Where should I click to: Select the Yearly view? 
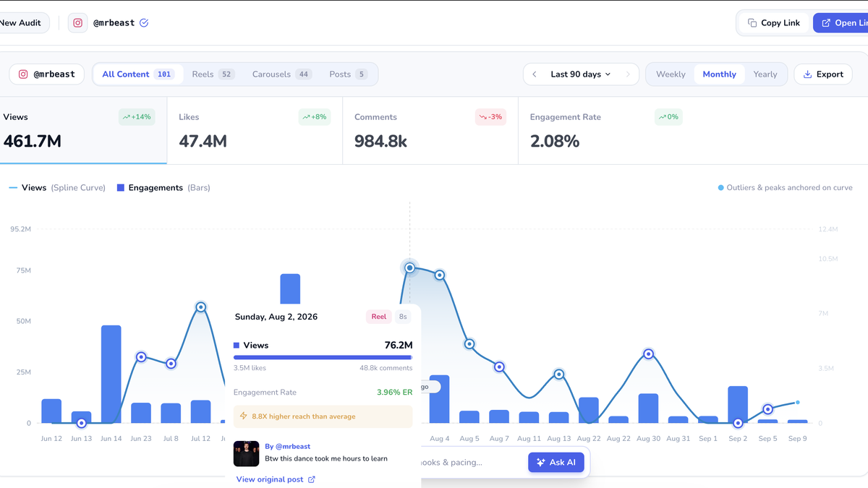click(765, 74)
